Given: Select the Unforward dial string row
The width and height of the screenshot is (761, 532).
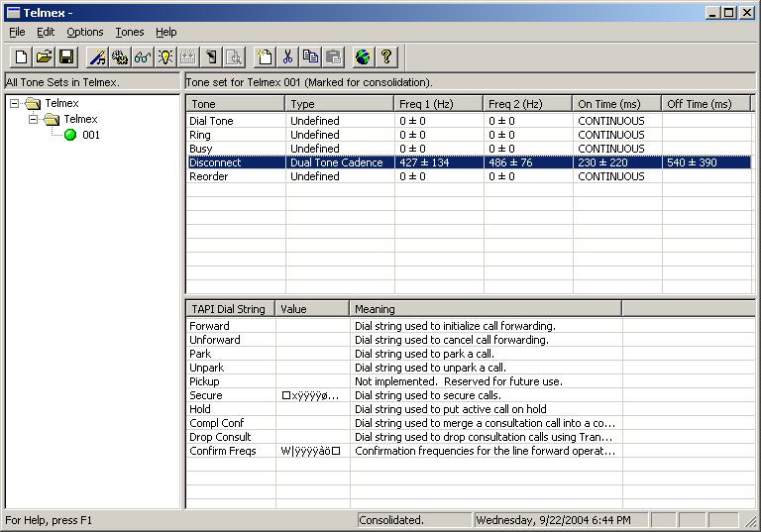Looking at the screenshot, I should click(x=404, y=340).
